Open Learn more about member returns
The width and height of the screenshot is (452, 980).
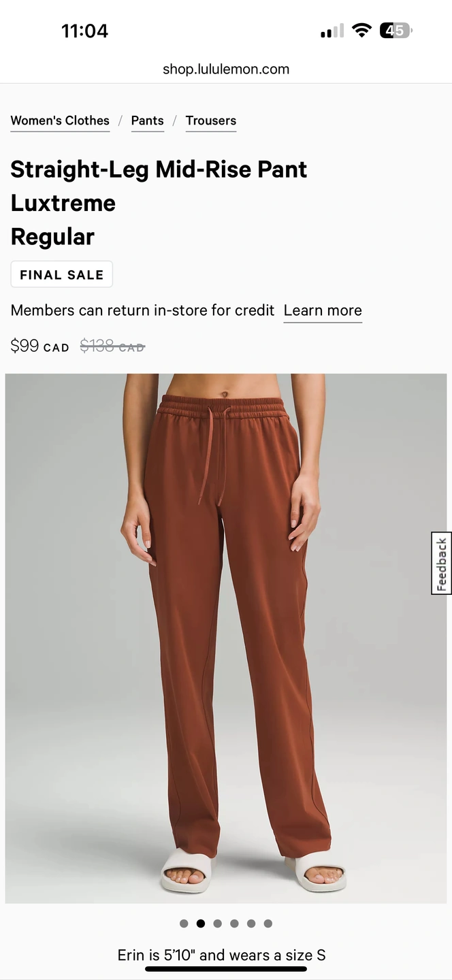point(323,311)
